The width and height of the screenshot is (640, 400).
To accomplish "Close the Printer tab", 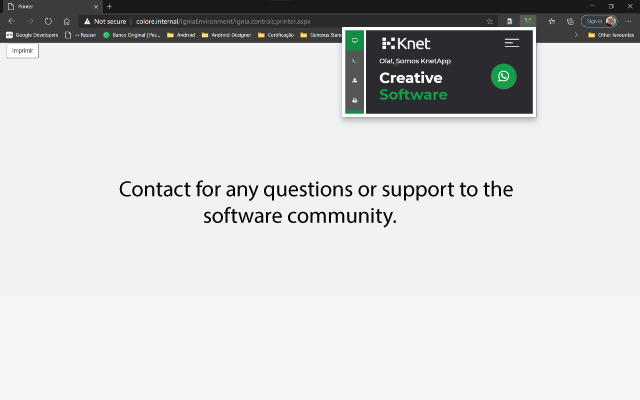I will point(96,7).
